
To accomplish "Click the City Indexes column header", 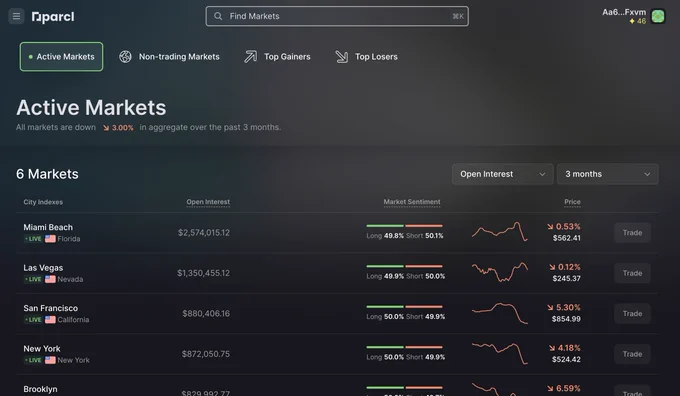I will point(43,202).
